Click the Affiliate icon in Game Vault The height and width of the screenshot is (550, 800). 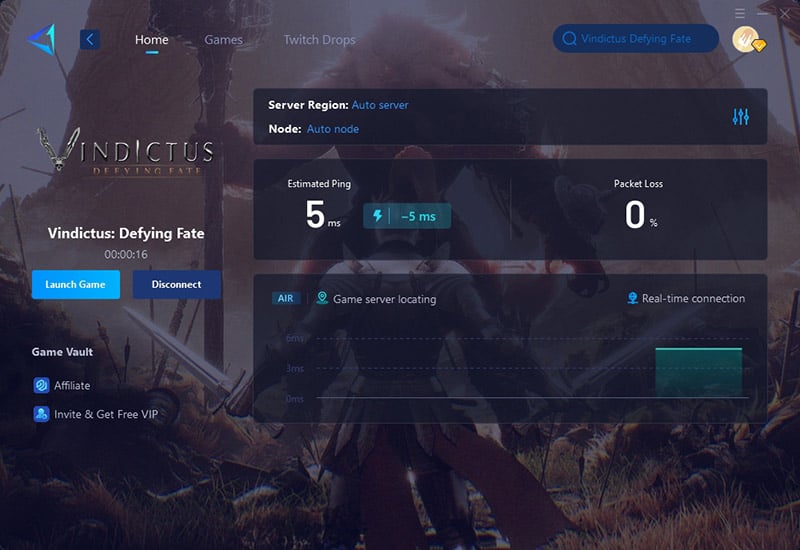41,385
